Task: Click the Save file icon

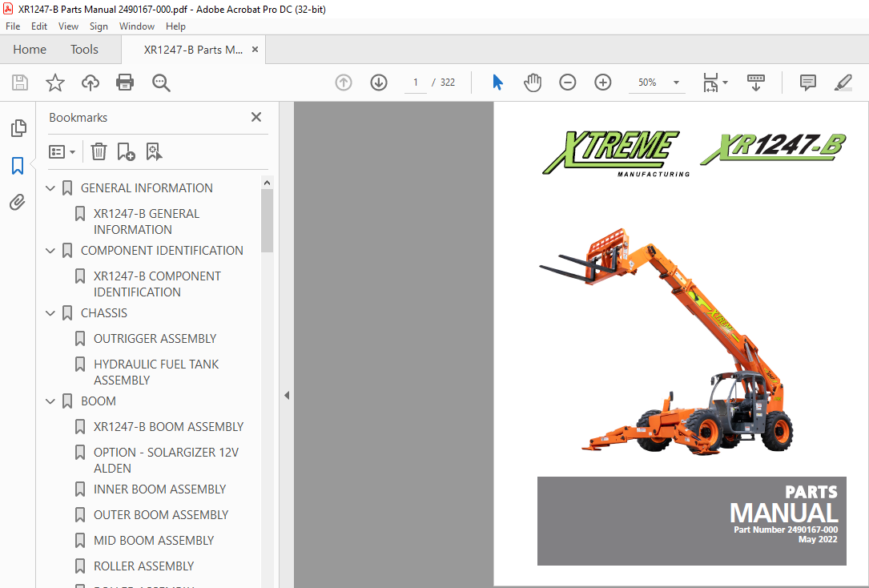Action: tap(20, 83)
